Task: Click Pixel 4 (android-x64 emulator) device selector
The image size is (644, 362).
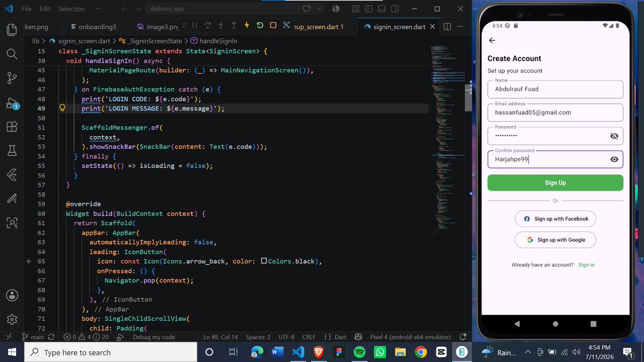Action: click(410, 337)
